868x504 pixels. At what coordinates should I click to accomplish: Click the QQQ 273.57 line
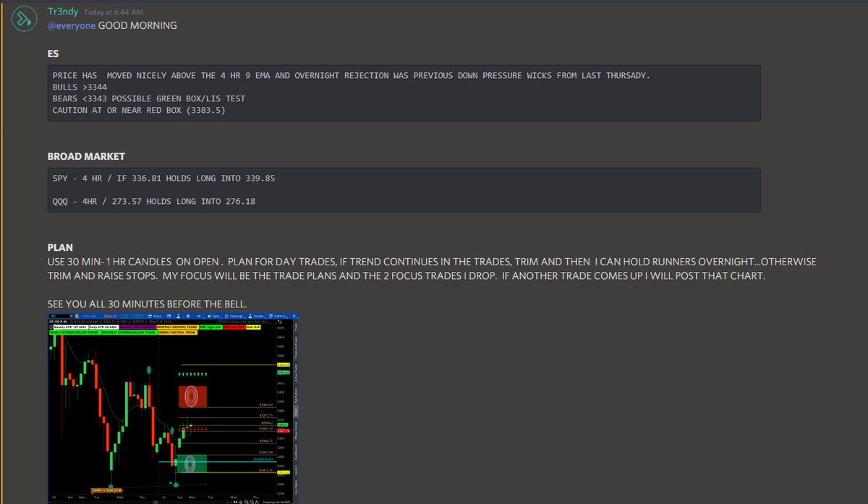tap(154, 201)
